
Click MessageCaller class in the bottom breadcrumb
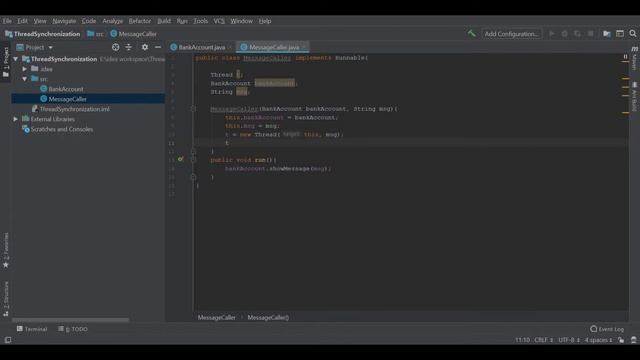[216, 318]
